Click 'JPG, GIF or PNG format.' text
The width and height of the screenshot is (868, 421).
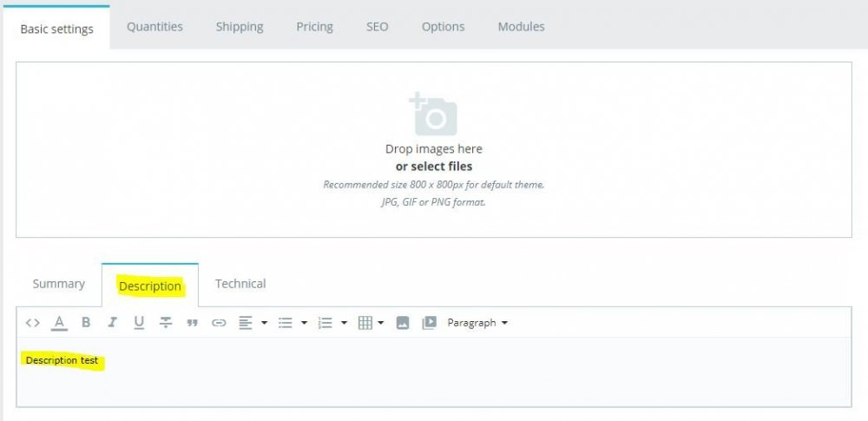[433, 202]
